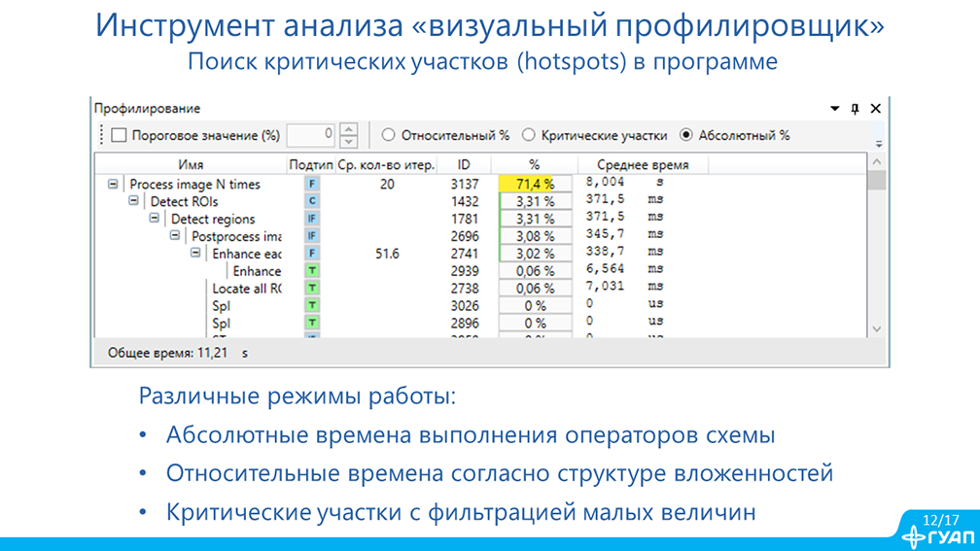Sort by the Среднее время column header
The width and height of the screenshot is (980, 551).
pos(642,165)
